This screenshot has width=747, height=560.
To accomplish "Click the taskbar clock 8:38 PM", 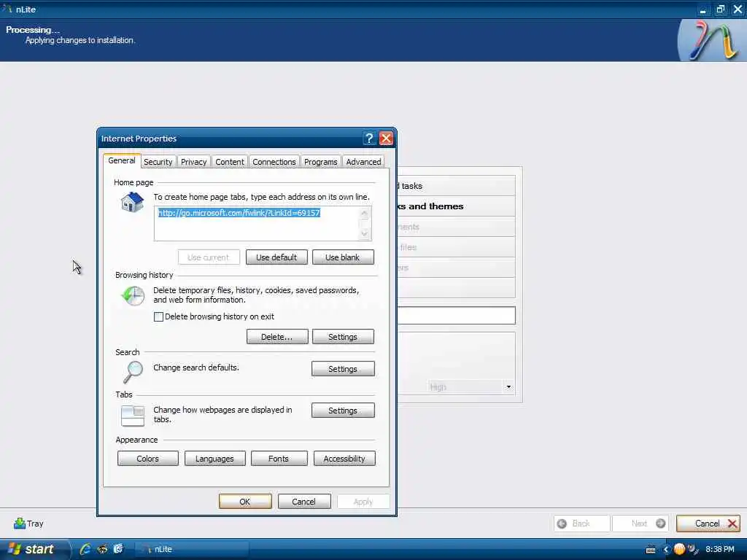I will pyautogui.click(x=720, y=549).
